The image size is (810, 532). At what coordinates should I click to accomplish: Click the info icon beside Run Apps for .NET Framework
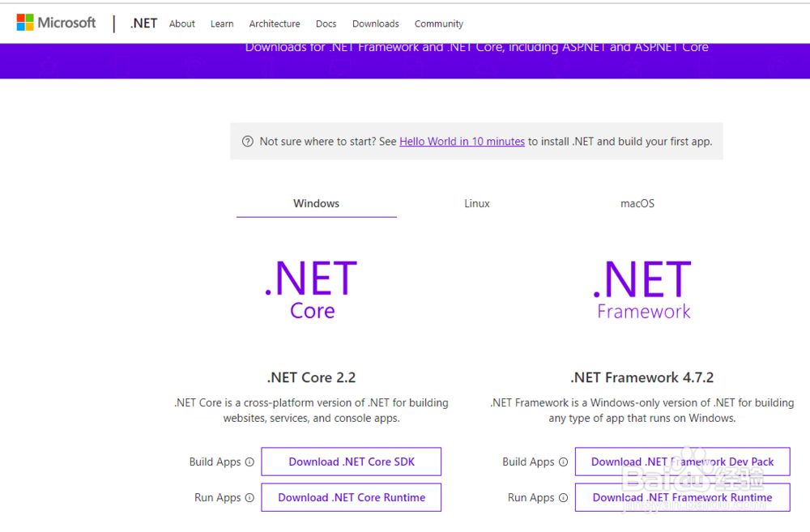565,497
